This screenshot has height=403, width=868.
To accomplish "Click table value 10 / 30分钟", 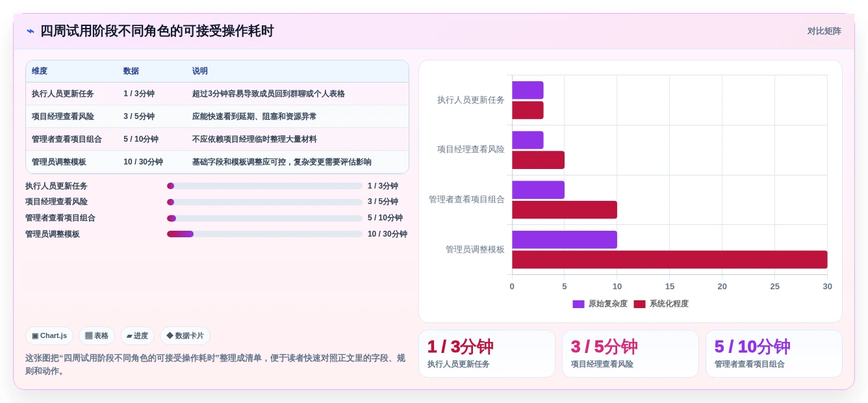I will pyautogui.click(x=144, y=162).
